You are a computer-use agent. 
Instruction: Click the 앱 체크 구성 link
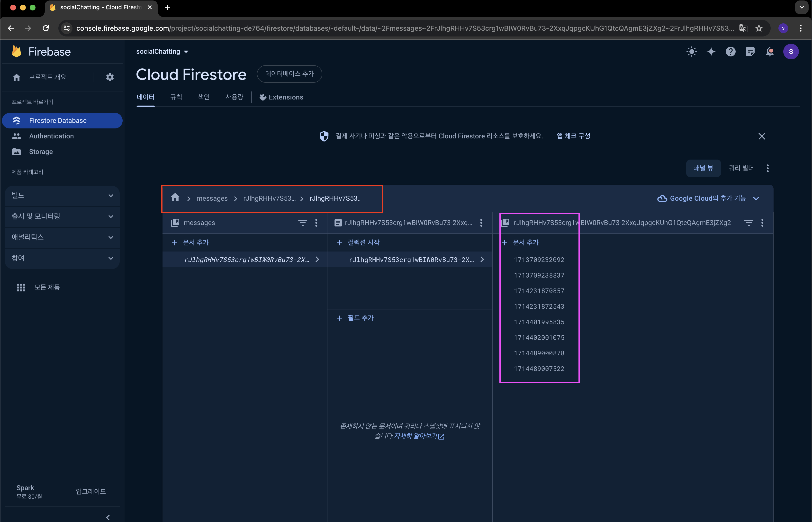tap(573, 136)
